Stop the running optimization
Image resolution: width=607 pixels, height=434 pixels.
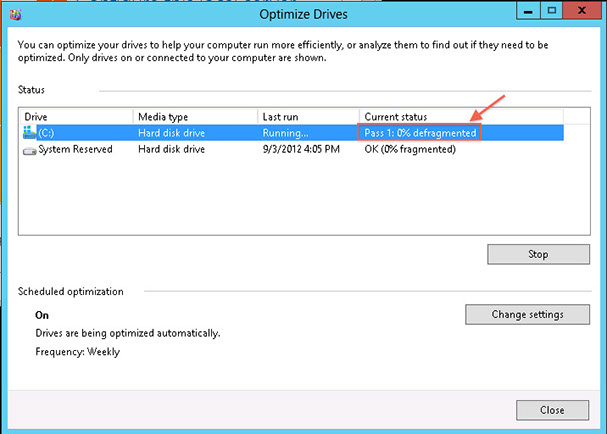(x=537, y=254)
